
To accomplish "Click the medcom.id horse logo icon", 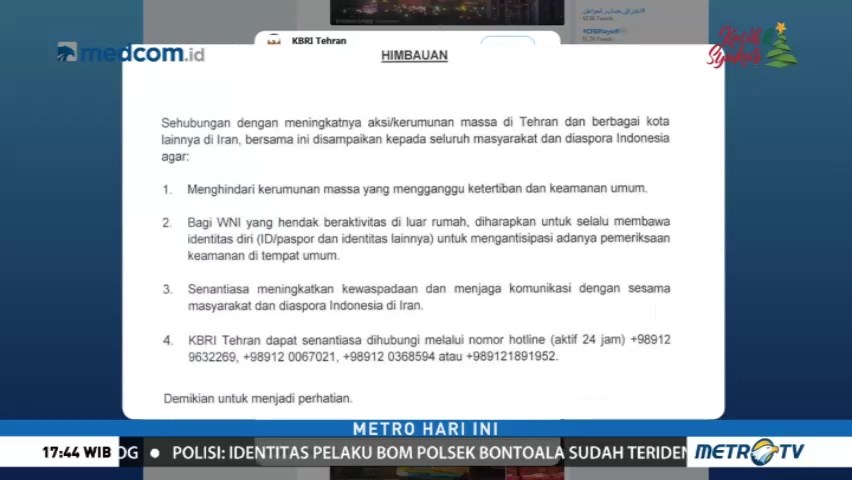I will 67,52.
